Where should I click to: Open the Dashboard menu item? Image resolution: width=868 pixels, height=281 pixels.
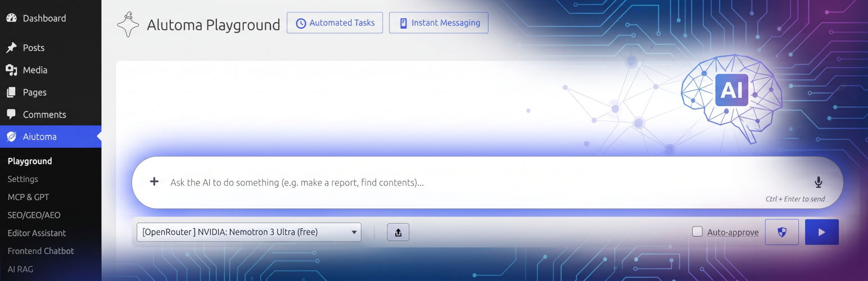tap(51, 18)
